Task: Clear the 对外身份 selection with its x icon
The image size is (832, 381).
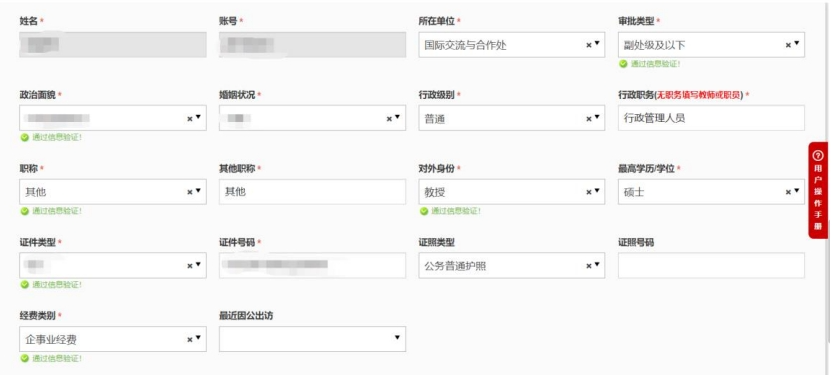Action: [x=588, y=192]
